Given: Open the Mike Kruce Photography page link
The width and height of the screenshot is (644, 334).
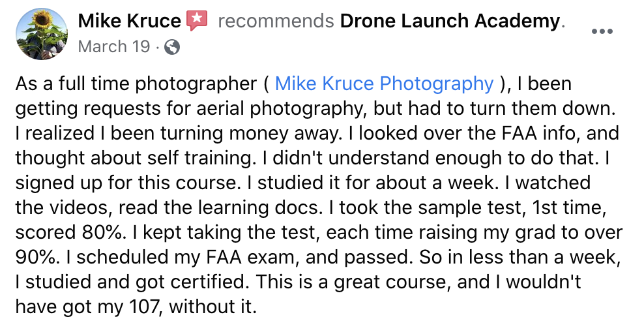Looking at the screenshot, I should pos(384,83).
